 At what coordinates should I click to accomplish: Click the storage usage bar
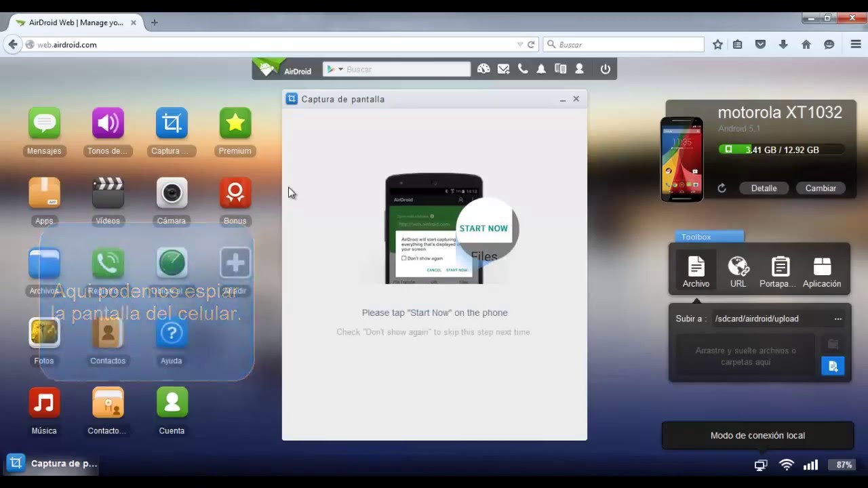click(x=782, y=150)
